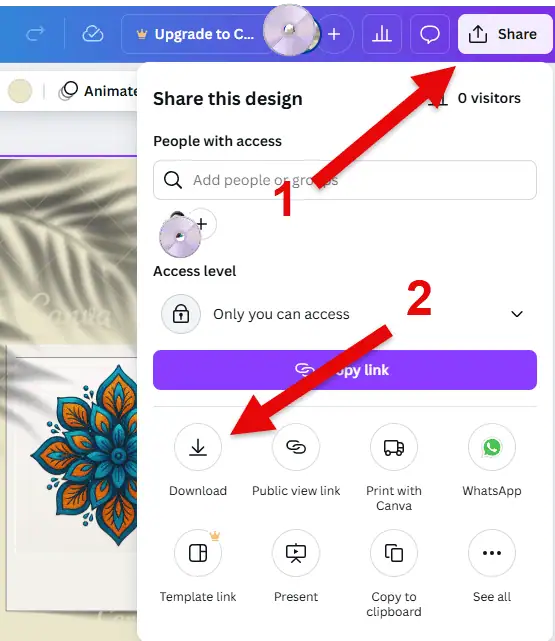Click the Animate toolbar option
The image size is (555, 641).
[x=98, y=91]
